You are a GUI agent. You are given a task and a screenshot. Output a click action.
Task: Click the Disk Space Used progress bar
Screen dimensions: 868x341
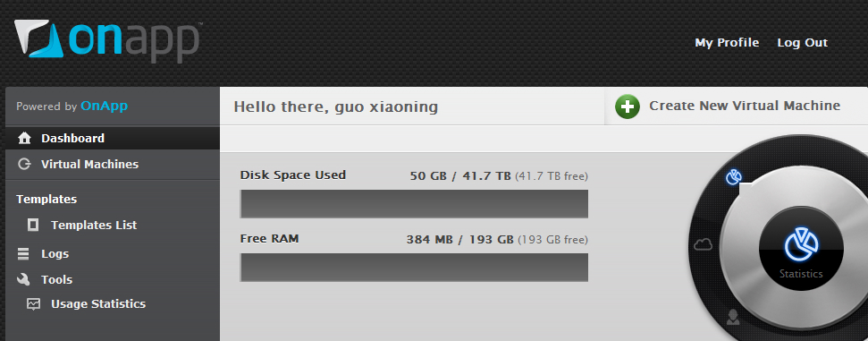coord(414,204)
